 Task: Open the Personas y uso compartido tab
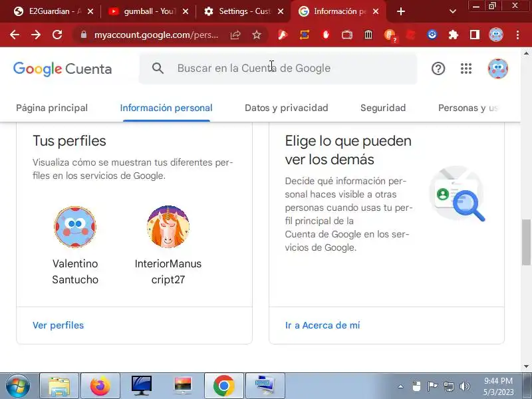click(x=468, y=108)
